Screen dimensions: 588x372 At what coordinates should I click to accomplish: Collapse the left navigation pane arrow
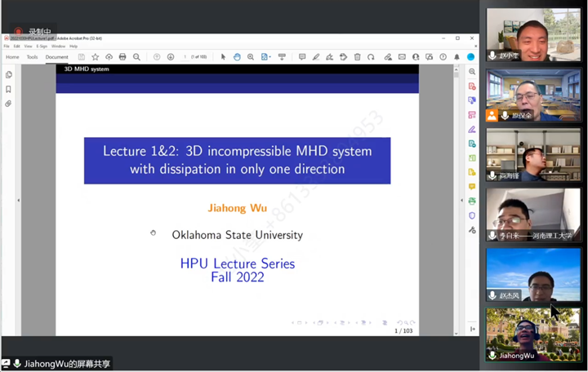click(18, 201)
